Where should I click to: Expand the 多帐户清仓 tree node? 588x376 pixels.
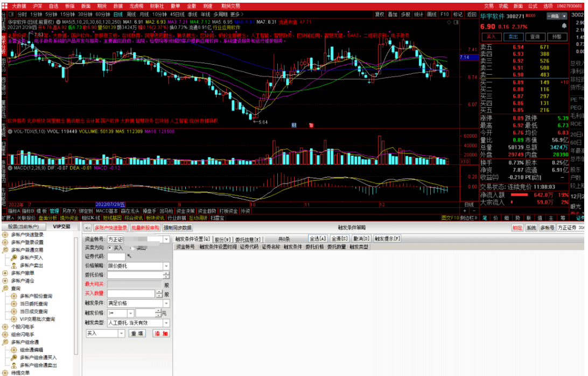pyautogui.click(x=5, y=281)
